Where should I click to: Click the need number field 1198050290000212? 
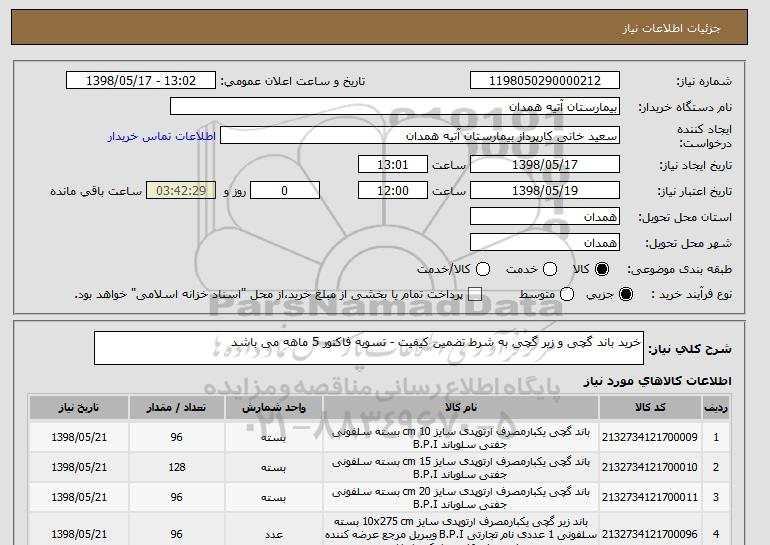tap(545, 81)
